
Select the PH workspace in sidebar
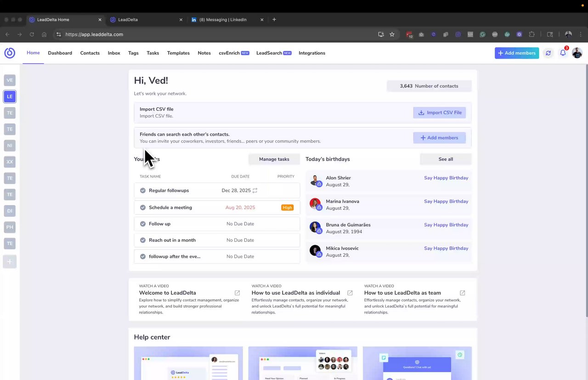click(10, 227)
